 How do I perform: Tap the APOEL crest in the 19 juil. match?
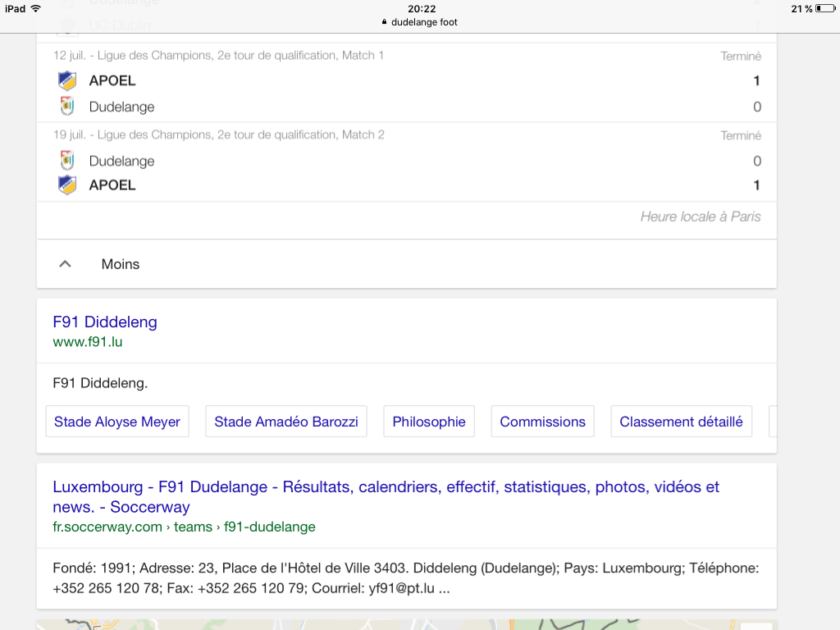pyautogui.click(x=66, y=185)
